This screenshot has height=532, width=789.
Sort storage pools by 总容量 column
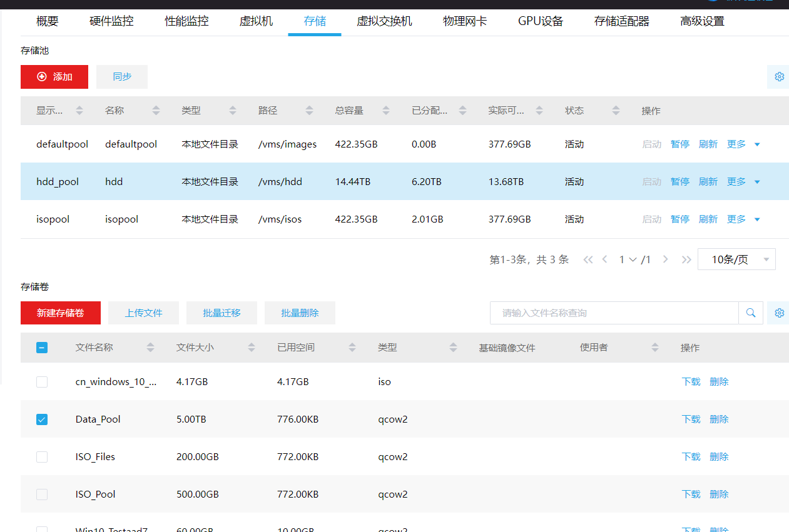[386, 111]
